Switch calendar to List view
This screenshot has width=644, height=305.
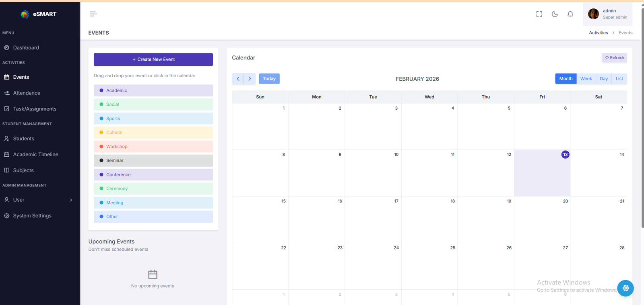pos(619,79)
